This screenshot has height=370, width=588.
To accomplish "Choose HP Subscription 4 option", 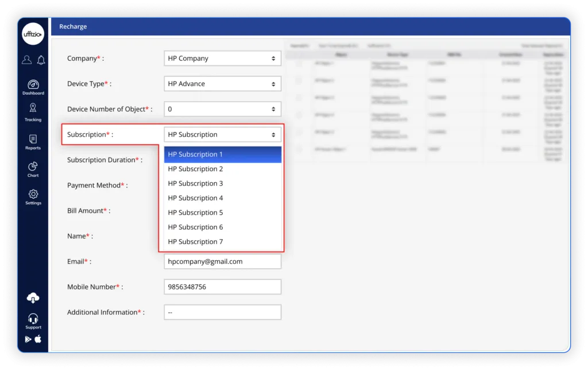I will pos(222,198).
